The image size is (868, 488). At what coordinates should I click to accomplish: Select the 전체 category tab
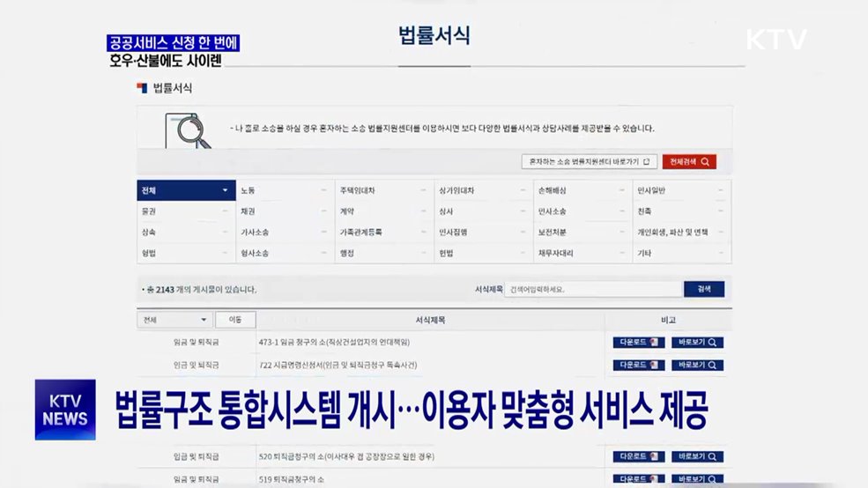click(185, 190)
